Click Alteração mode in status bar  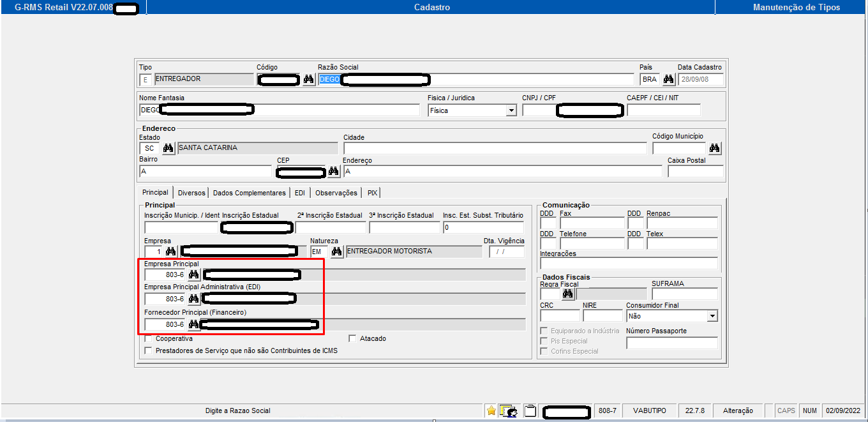pos(737,411)
